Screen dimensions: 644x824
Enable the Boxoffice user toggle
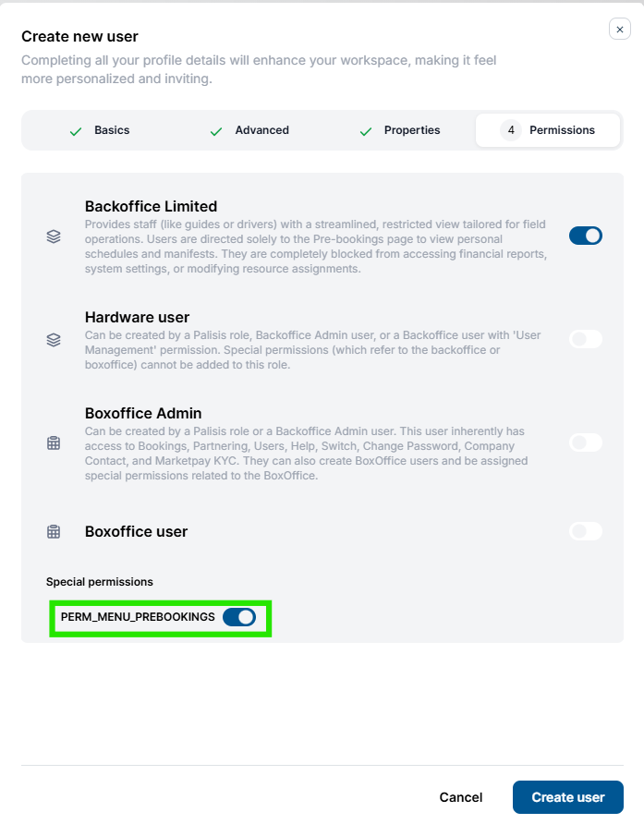point(586,531)
